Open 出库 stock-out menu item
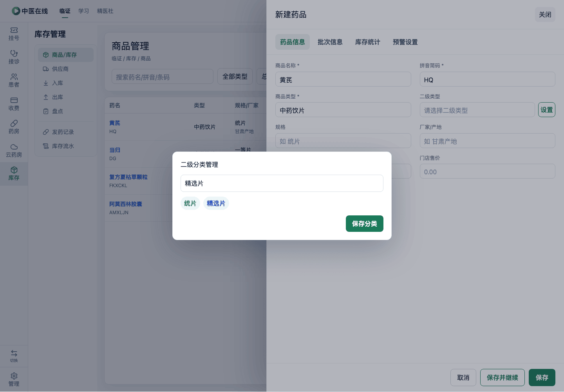Viewport: 564px width, 392px height. point(66,97)
